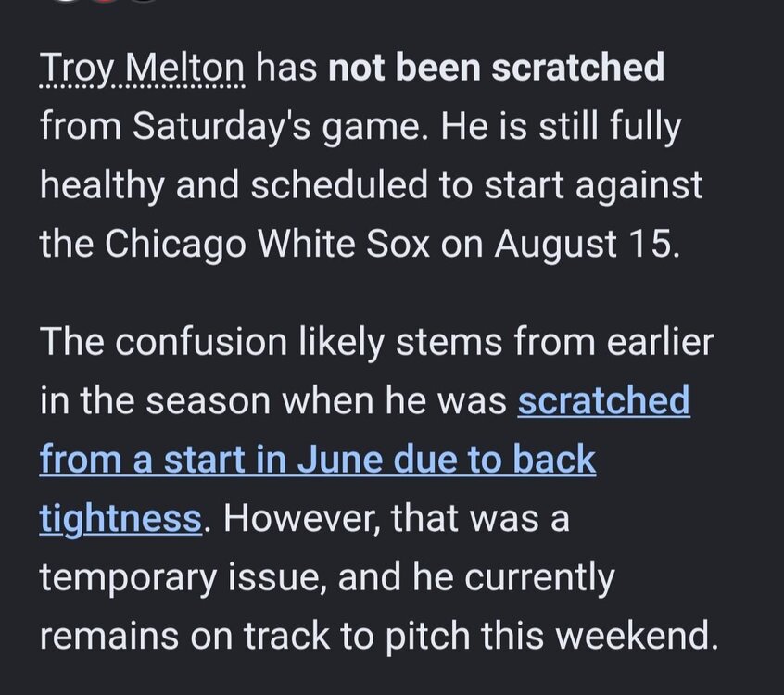Open the Troy Melton entity link
784x695 pixels.
click(142, 68)
